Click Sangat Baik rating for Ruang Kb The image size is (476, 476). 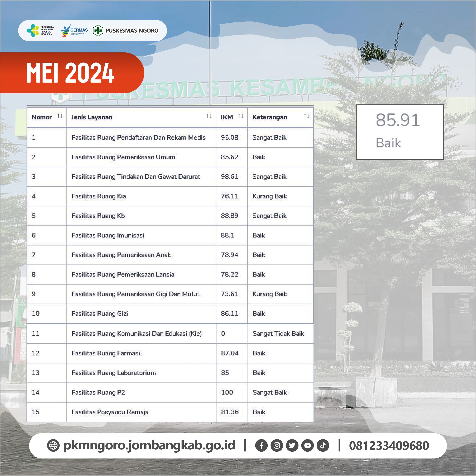(269, 216)
